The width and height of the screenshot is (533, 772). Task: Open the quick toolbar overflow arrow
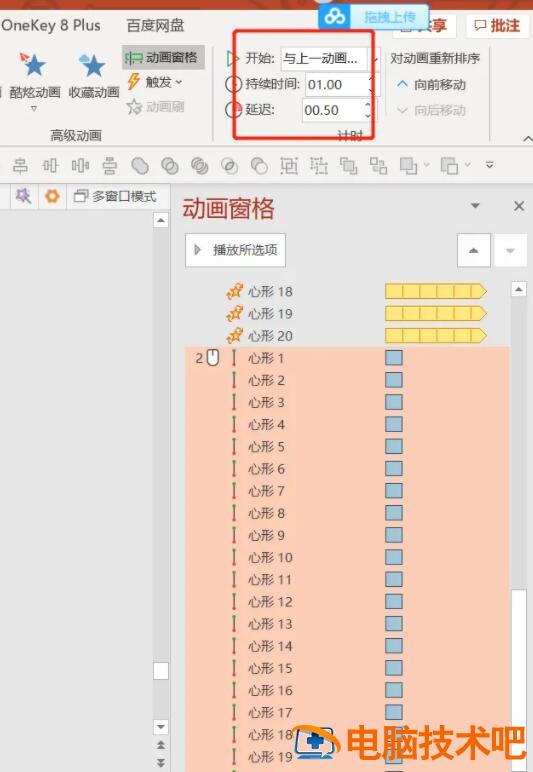coord(489,164)
